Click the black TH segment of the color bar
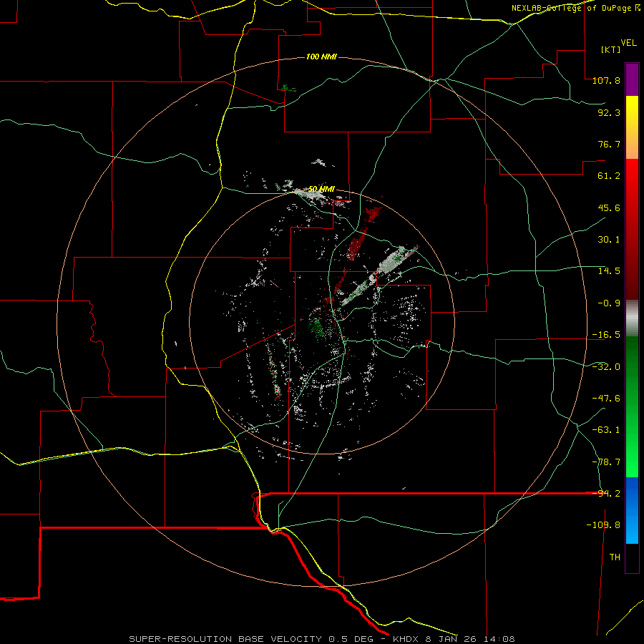The height and width of the screenshot is (644, 644). 632,558
